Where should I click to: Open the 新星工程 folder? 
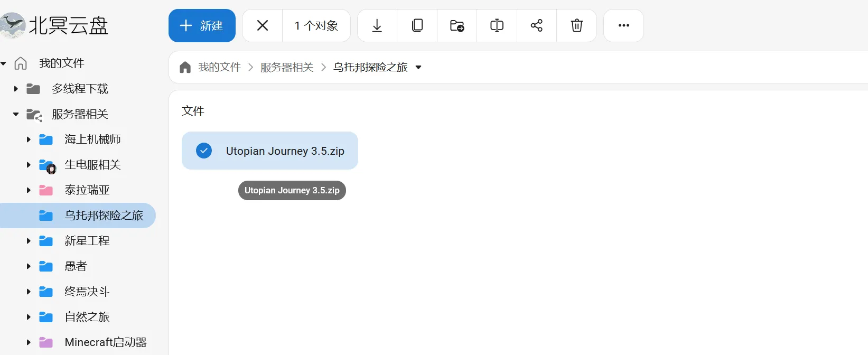pos(87,241)
